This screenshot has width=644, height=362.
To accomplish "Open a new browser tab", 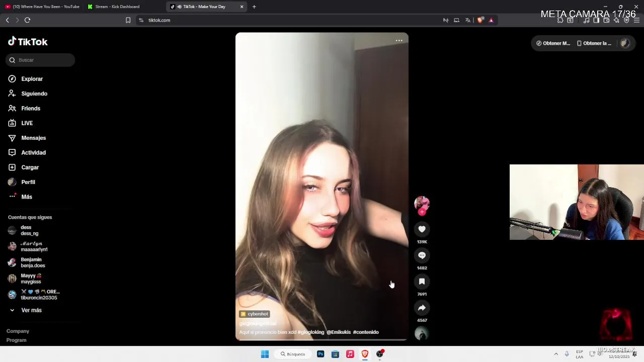I will [x=254, y=7].
